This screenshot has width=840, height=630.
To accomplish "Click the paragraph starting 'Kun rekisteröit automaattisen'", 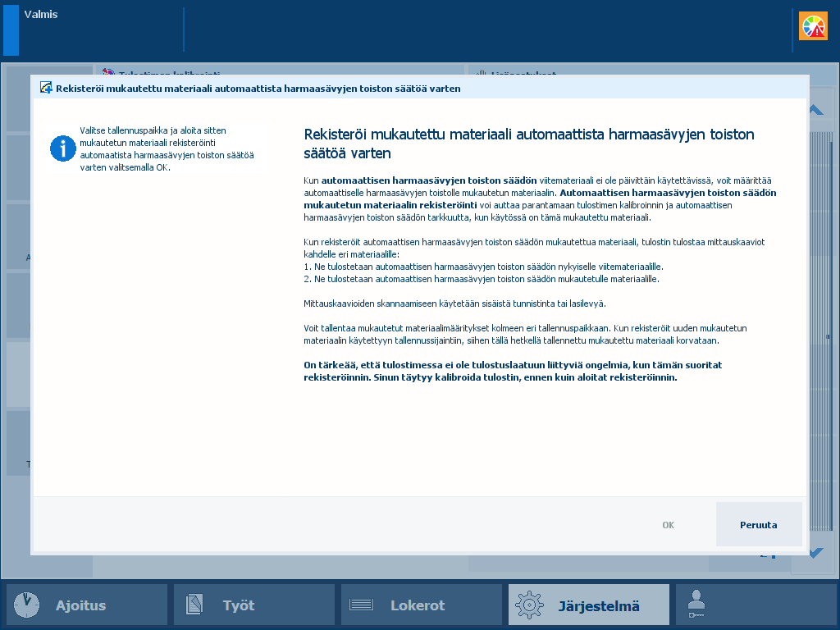I will click(x=534, y=248).
